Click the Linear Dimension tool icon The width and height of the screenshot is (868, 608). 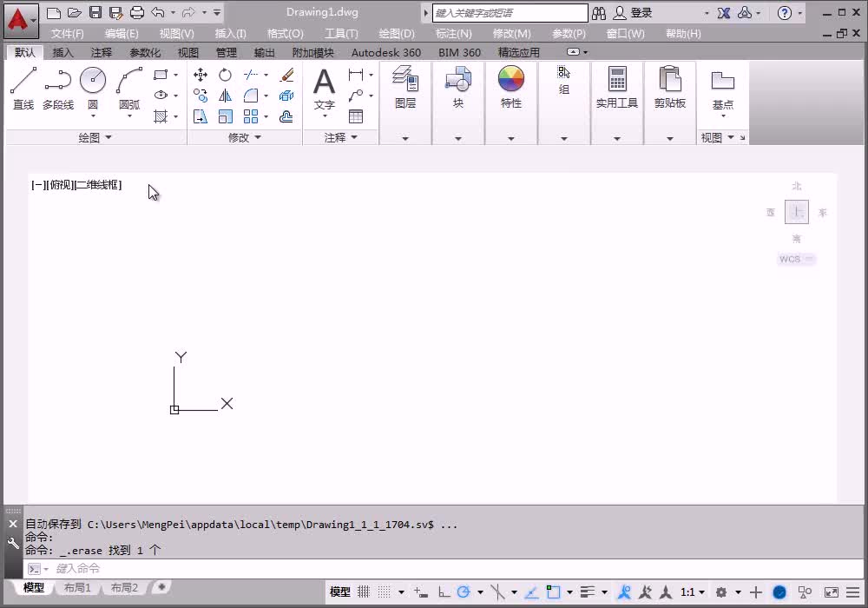point(356,75)
